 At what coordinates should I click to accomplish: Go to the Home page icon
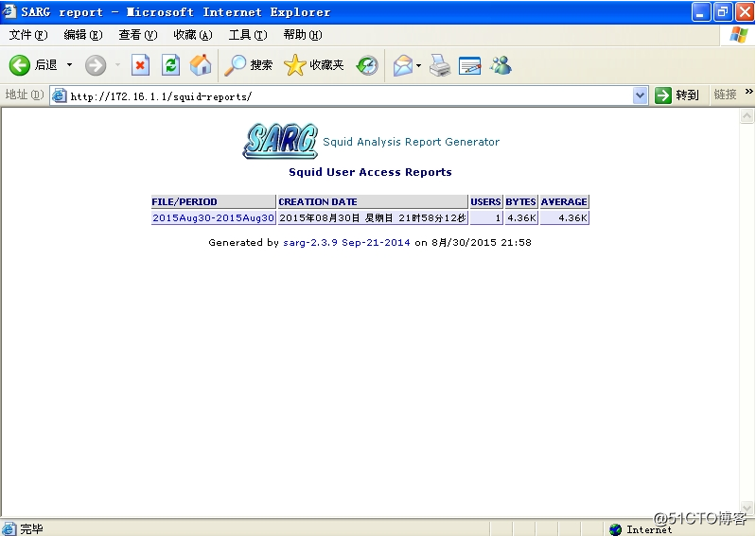click(x=201, y=65)
